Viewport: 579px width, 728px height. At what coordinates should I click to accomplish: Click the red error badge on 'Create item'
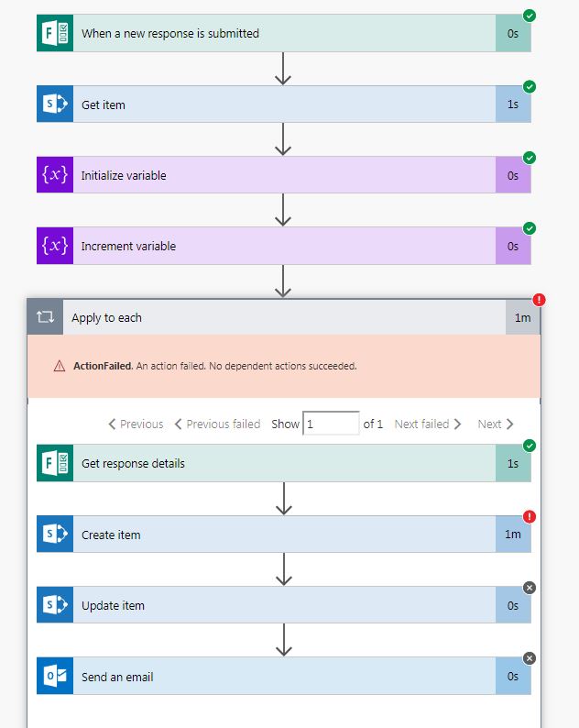[530, 516]
